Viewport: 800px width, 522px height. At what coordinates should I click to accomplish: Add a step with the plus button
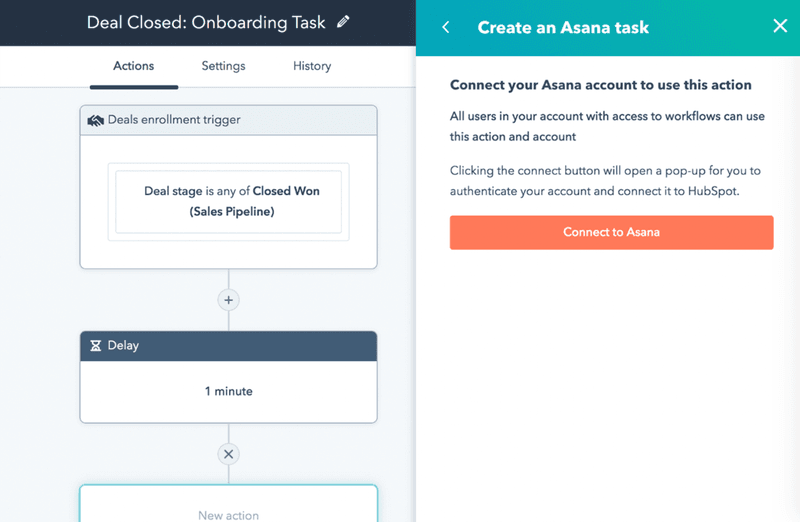[229, 300]
